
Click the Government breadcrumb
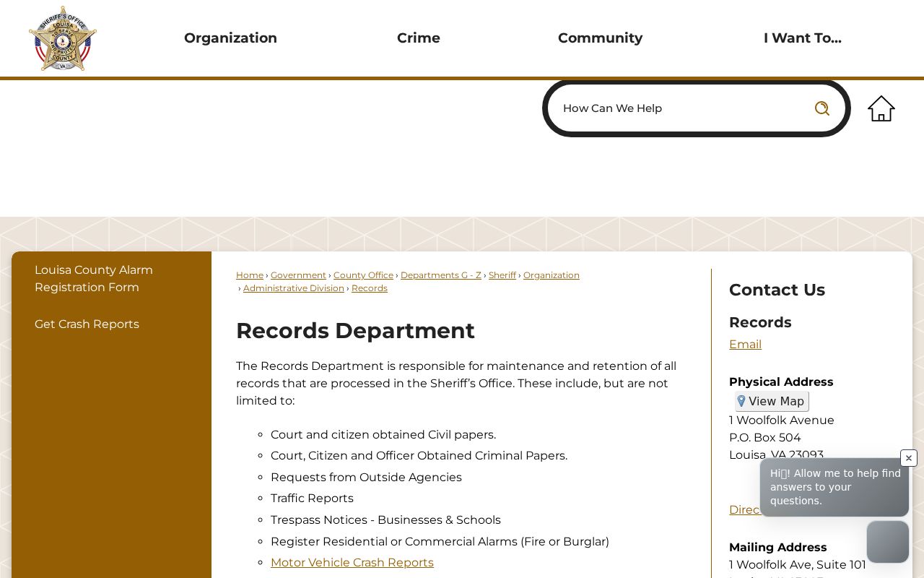298,275
